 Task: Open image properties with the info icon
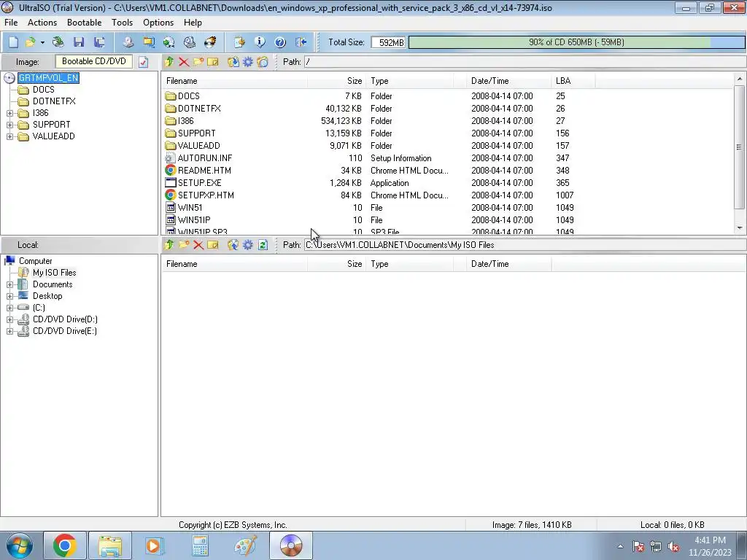pyautogui.click(x=260, y=42)
